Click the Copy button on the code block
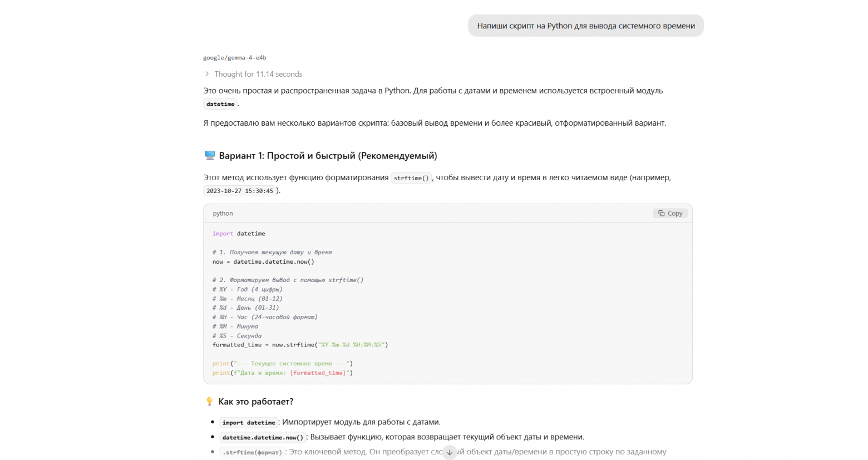The height and width of the screenshot is (460, 868). pos(670,213)
